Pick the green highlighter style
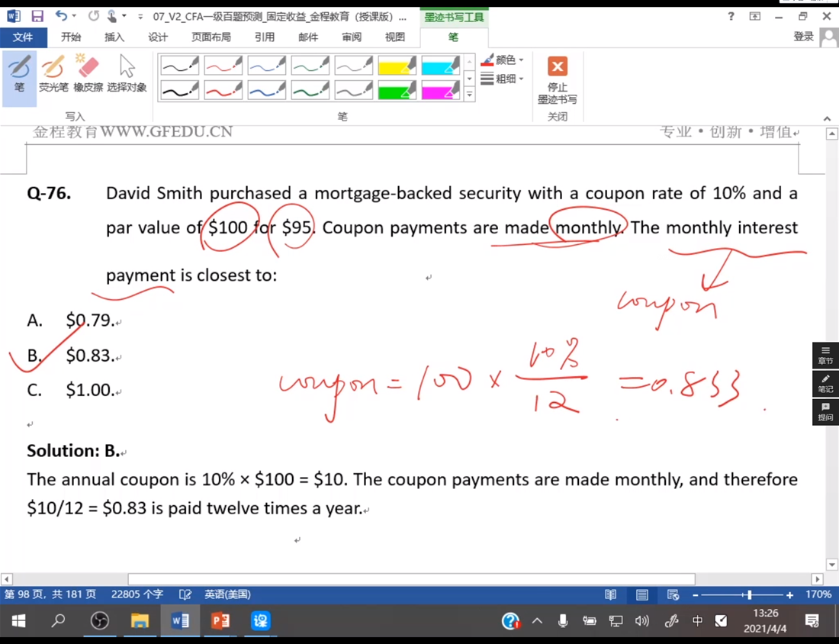The width and height of the screenshot is (839, 644). click(x=397, y=90)
